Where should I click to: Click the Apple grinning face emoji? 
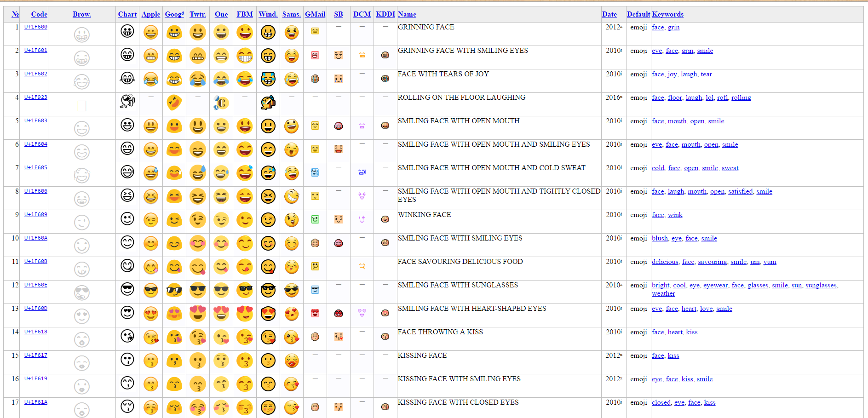[150, 32]
